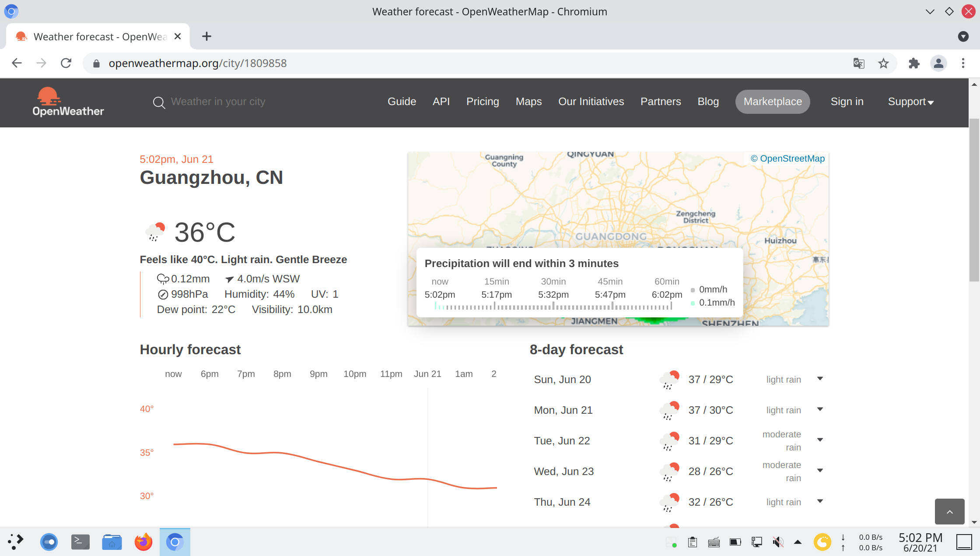
Task: Click the OpenWeather logo
Action: (x=68, y=102)
